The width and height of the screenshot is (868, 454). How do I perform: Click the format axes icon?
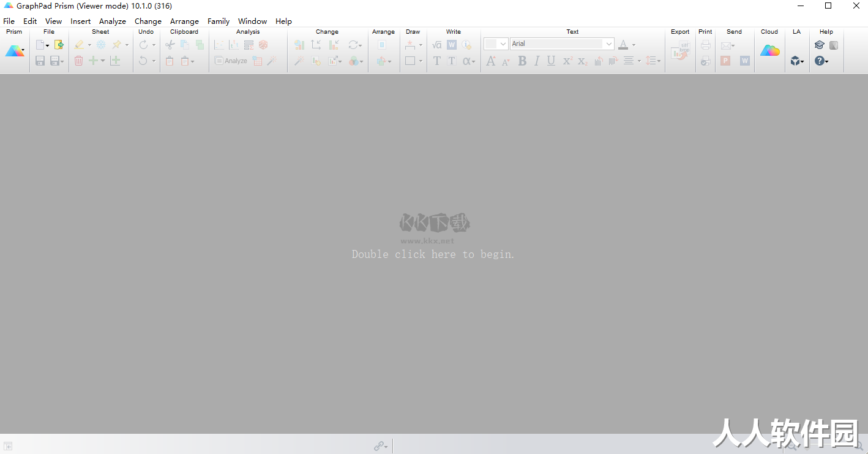click(316, 45)
